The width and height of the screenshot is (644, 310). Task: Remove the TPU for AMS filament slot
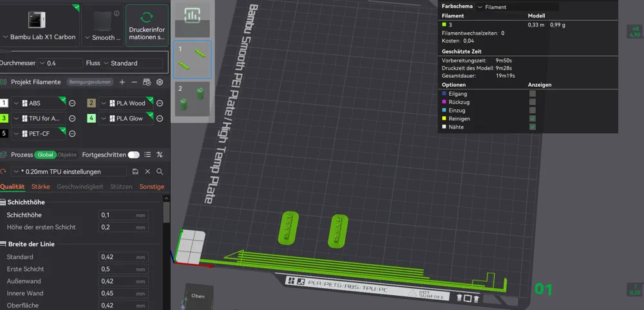click(72, 118)
